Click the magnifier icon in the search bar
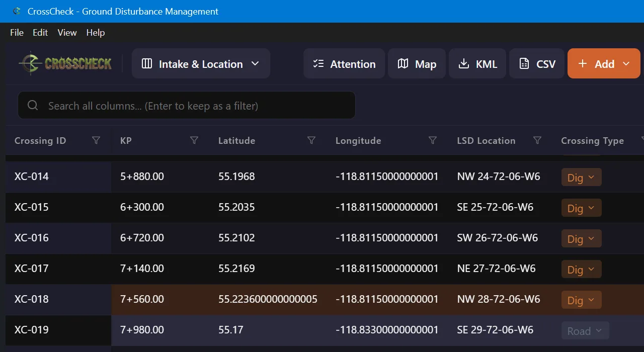644x352 pixels. pyautogui.click(x=33, y=105)
